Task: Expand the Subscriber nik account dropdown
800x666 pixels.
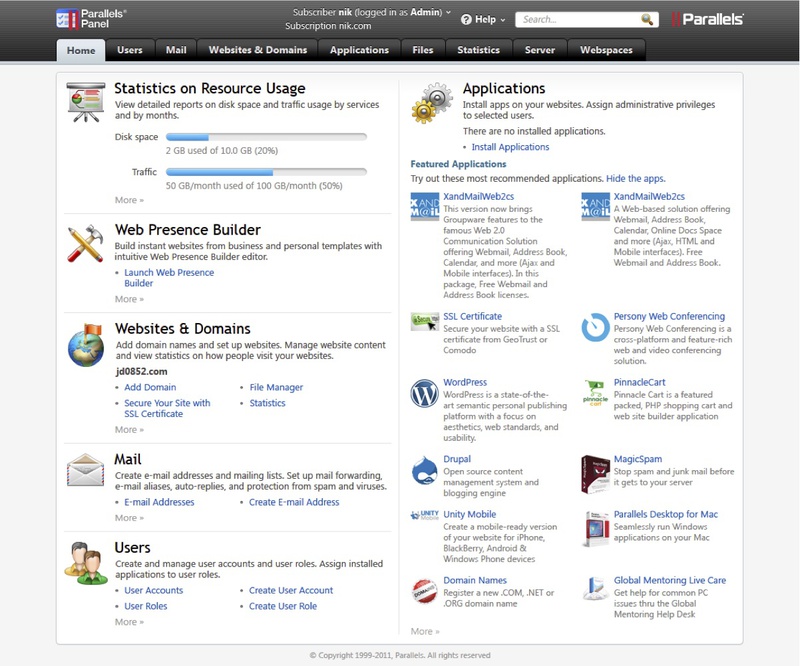Action: pos(372,12)
